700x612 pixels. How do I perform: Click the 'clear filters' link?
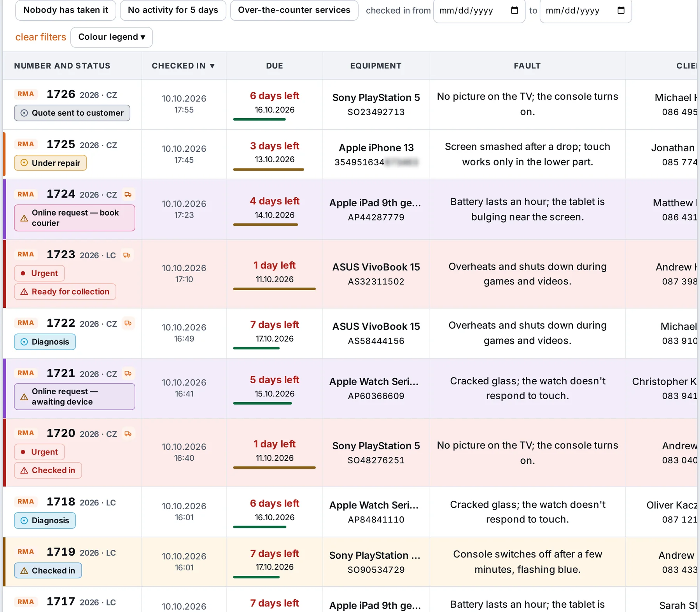(41, 37)
